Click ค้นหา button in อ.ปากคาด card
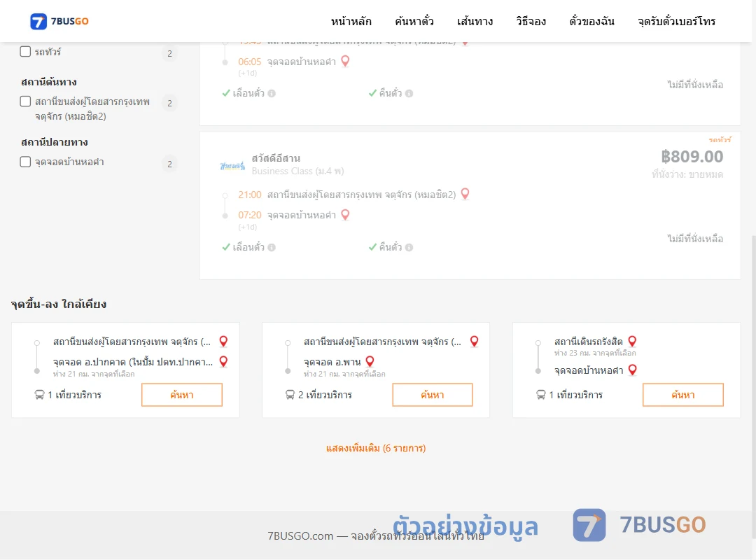Image resolution: width=756 pixels, height=560 pixels. (182, 395)
